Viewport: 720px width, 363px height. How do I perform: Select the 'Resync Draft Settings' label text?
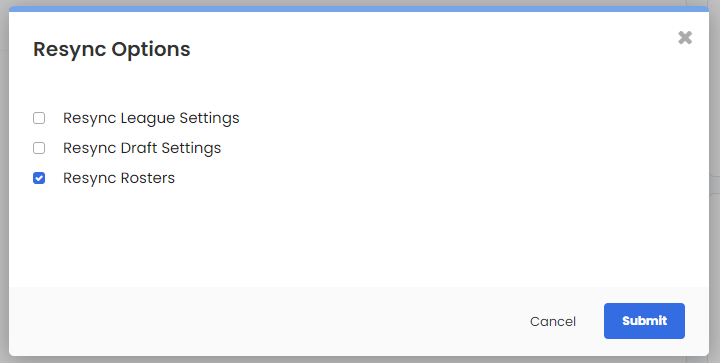tap(142, 148)
